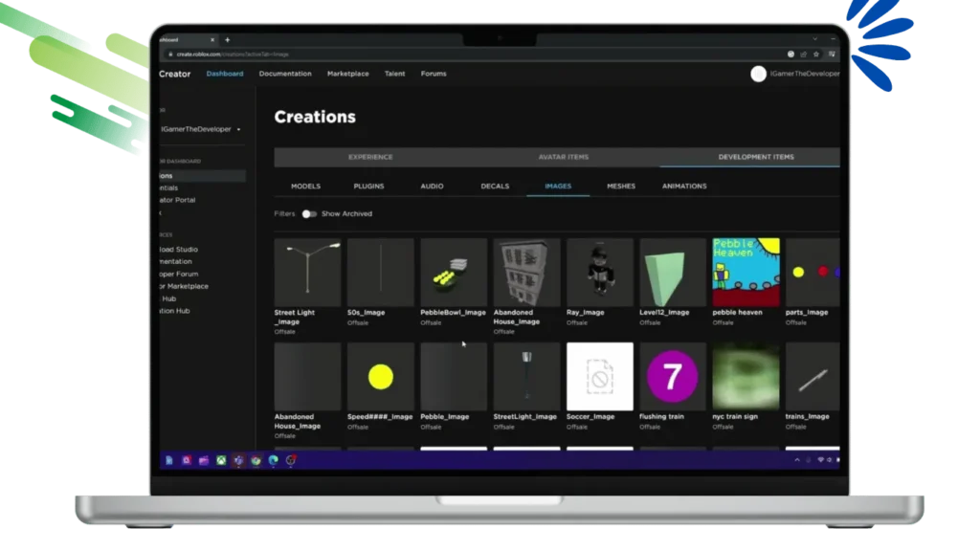980x551 pixels.
Task: Expand the IGamerTheDeveloper account dropdown in sidebar
Action: coord(201,129)
